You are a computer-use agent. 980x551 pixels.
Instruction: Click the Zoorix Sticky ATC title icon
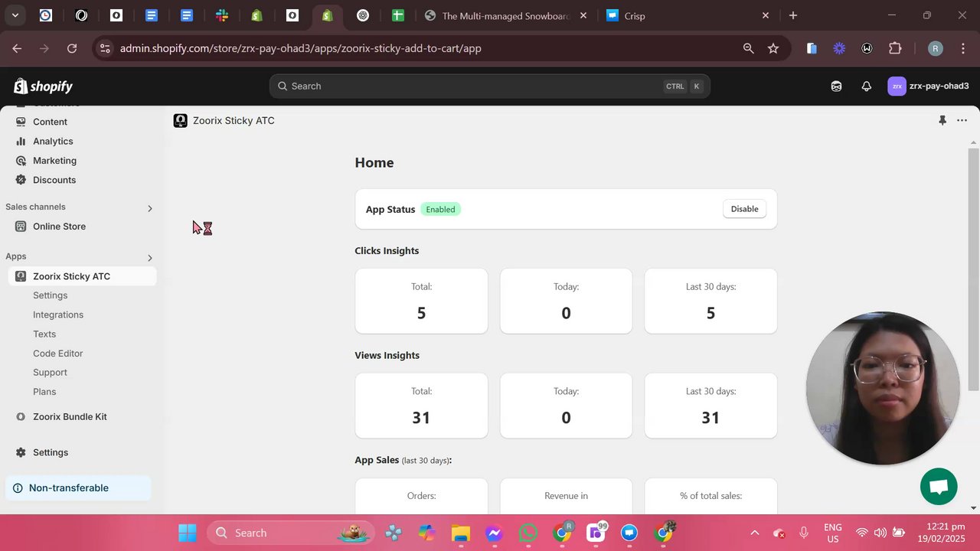(181, 121)
